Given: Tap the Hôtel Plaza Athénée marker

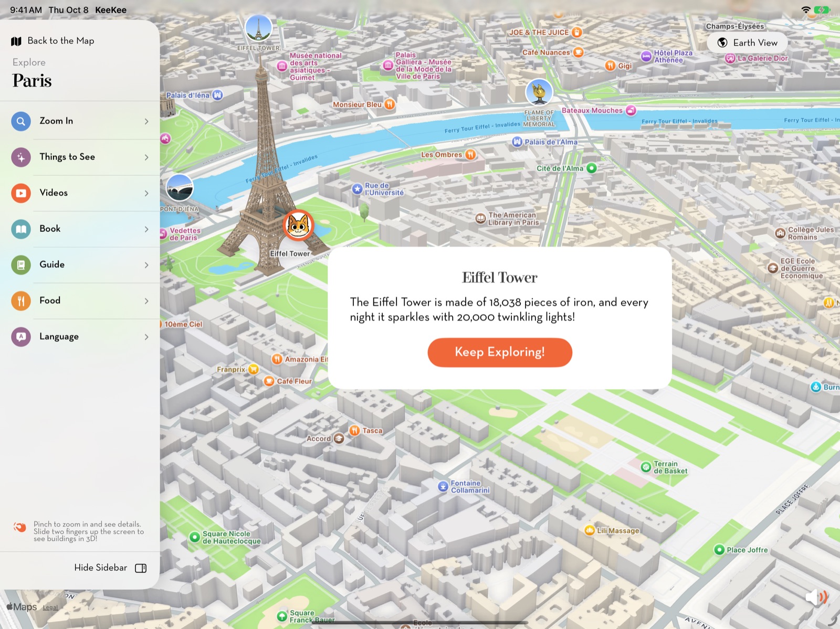Looking at the screenshot, I should 646,56.
